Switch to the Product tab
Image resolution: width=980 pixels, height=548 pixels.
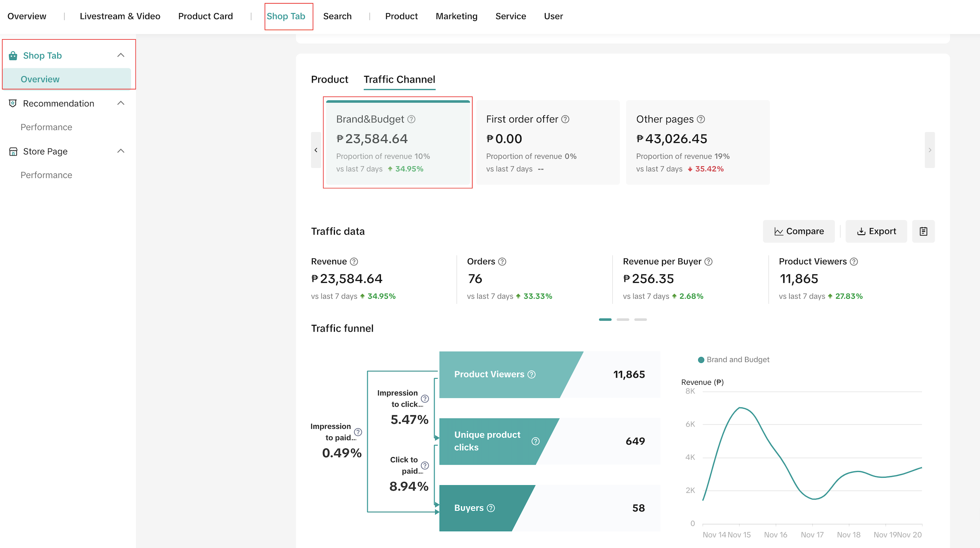tap(329, 79)
